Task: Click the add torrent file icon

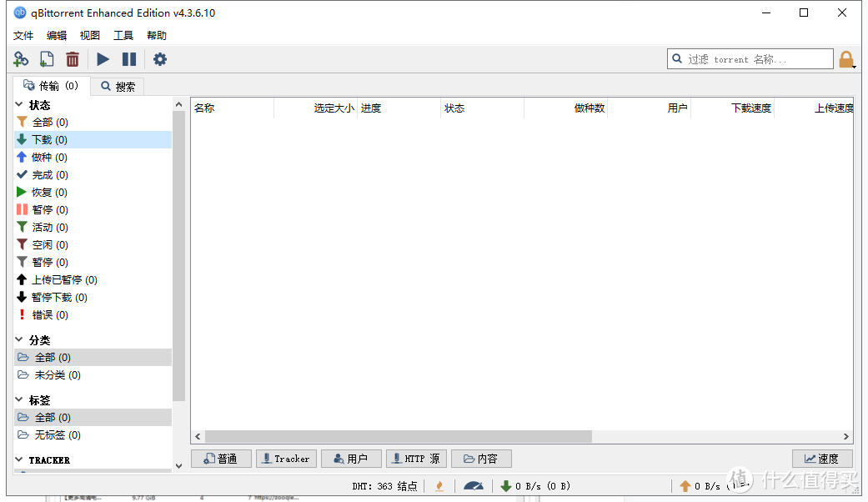Action: pos(47,59)
